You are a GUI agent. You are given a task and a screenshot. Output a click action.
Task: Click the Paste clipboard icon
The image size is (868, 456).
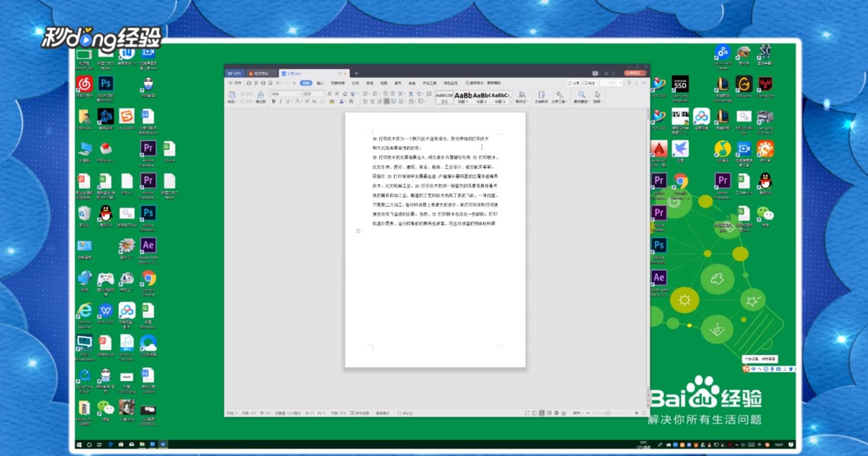coord(232,94)
